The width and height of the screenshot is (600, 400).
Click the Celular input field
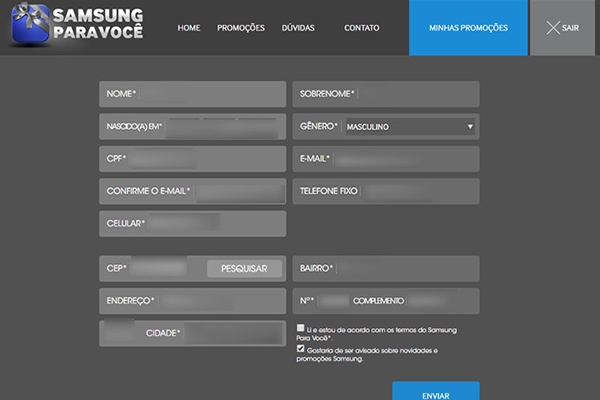click(x=192, y=224)
